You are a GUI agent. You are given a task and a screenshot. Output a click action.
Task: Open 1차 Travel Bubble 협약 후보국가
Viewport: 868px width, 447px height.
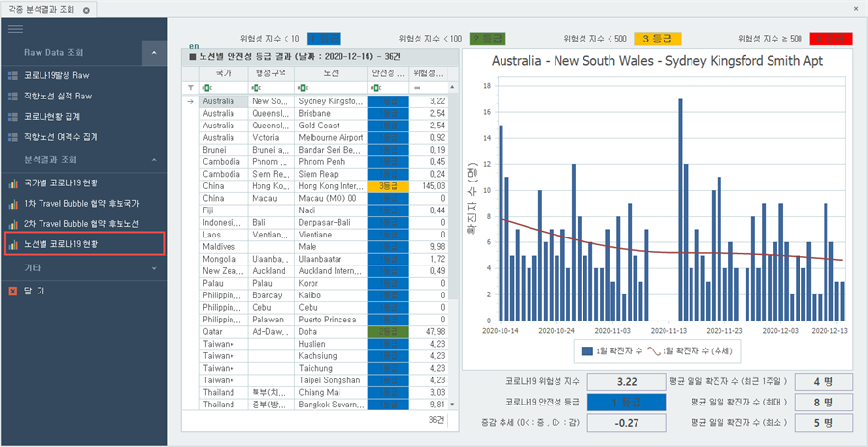84,204
